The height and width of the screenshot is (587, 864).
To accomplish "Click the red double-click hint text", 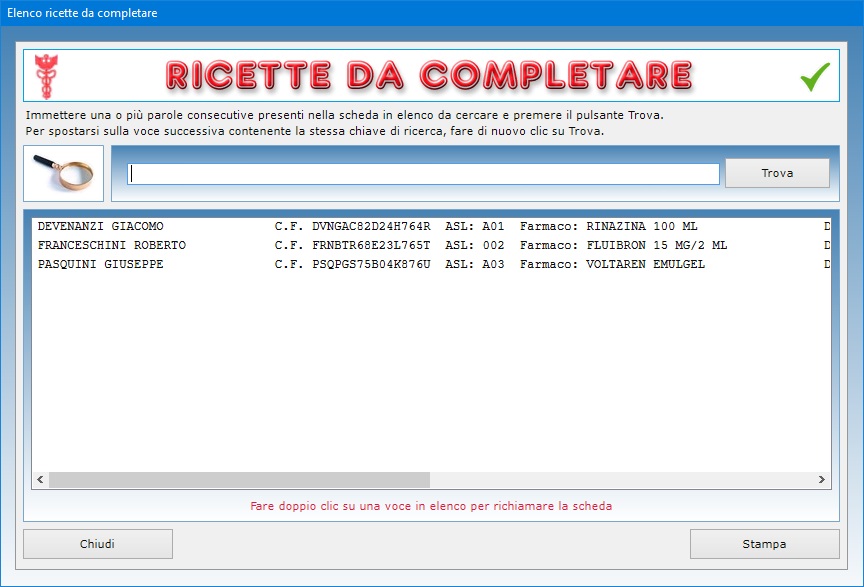I will click(x=431, y=506).
